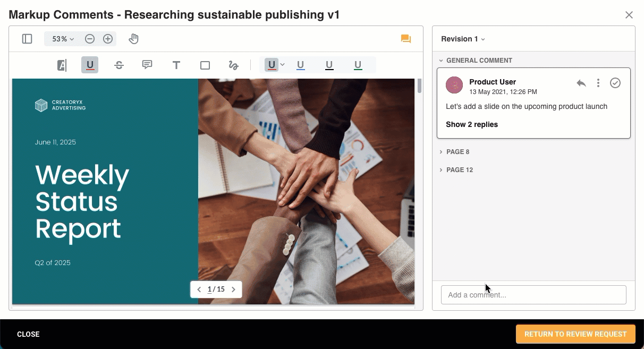Reply to Product User's comment
Viewport: 644px width, 349px height.
(581, 83)
